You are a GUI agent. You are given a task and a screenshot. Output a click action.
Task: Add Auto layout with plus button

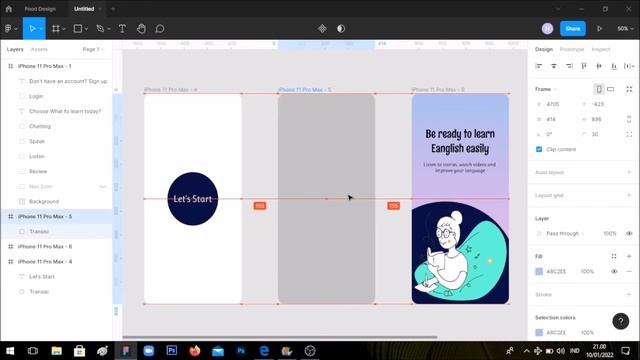(629, 172)
